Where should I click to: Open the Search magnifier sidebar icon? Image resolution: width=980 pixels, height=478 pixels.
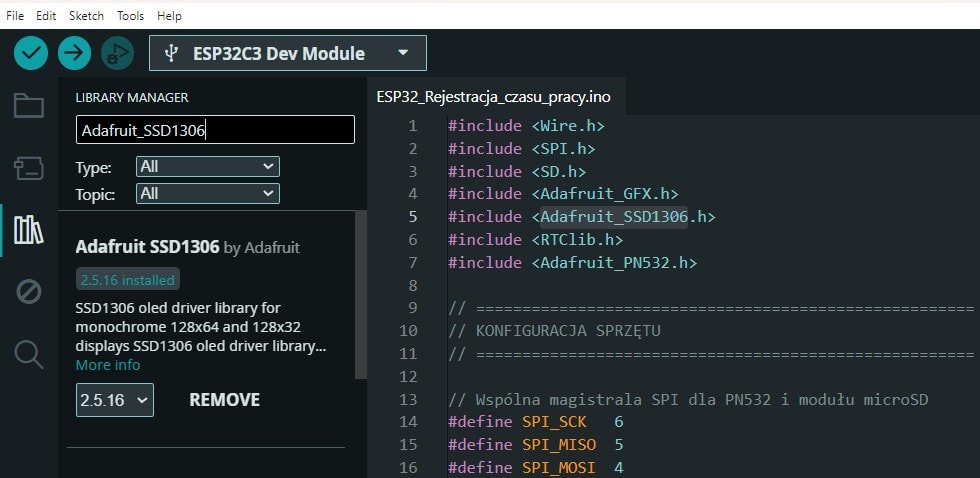click(x=29, y=354)
